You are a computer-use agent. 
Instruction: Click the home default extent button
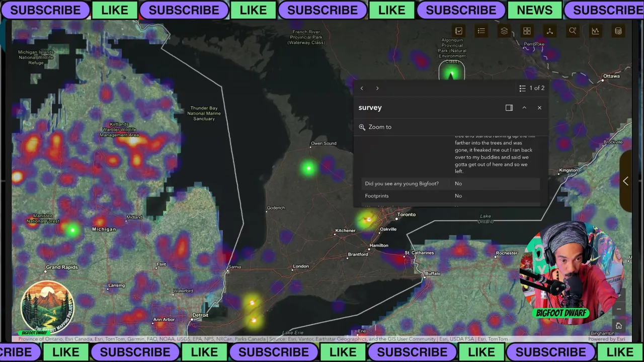pos(619,326)
